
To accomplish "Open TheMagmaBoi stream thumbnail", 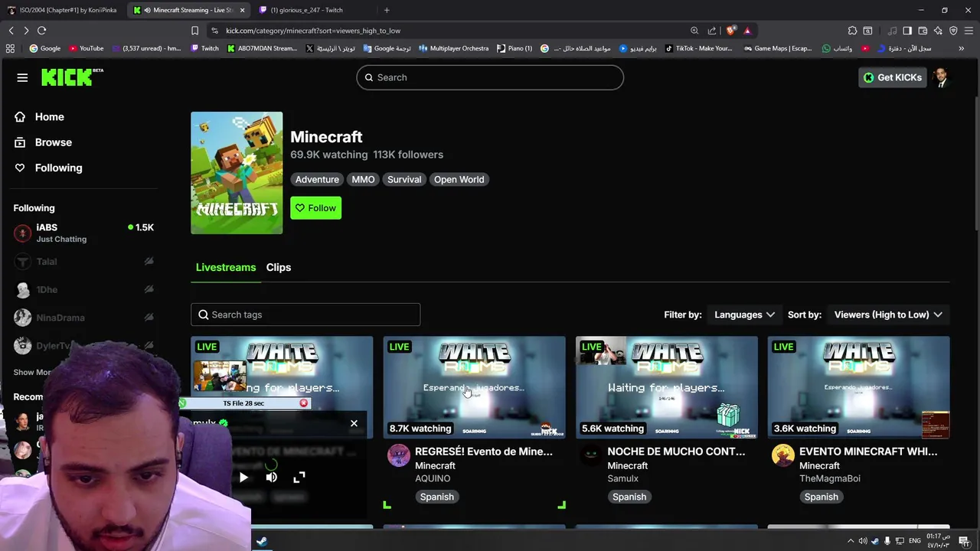I will [x=859, y=387].
